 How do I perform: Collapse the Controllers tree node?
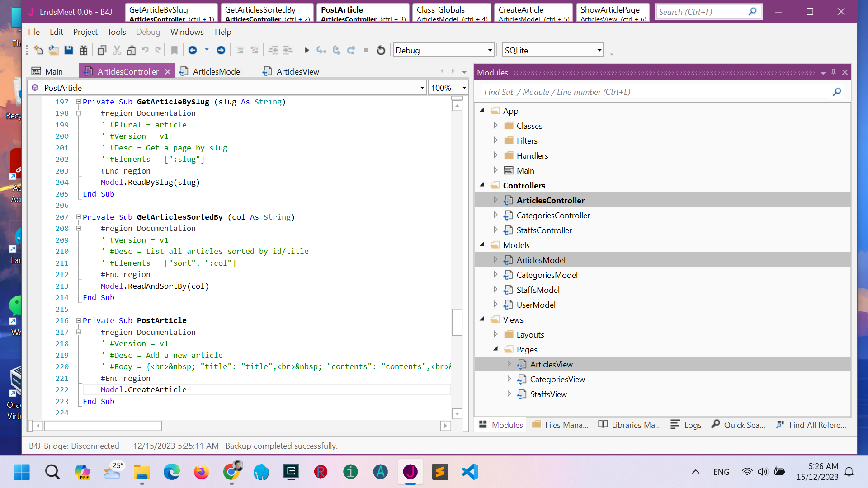pos(482,185)
